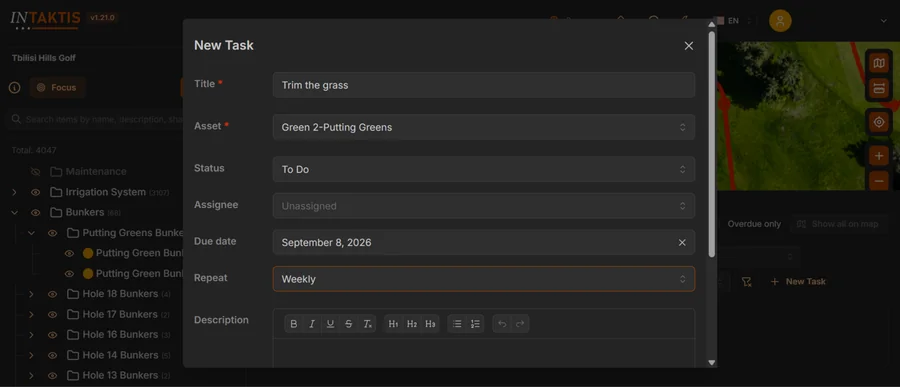This screenshot has width=900, height=387.
Task: Select the Hole 13 Bunkers tree item
Action: click(x=120, y=376)
